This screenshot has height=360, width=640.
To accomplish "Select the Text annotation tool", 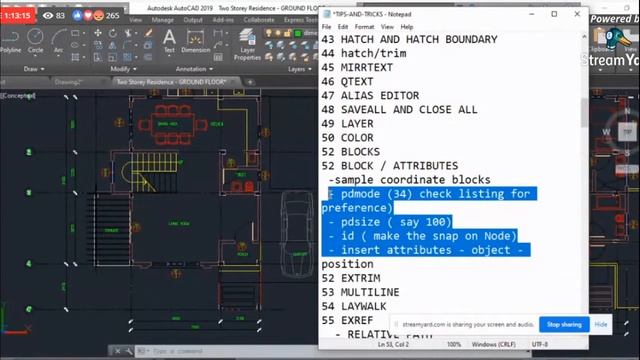I will (x=169, y=41).
